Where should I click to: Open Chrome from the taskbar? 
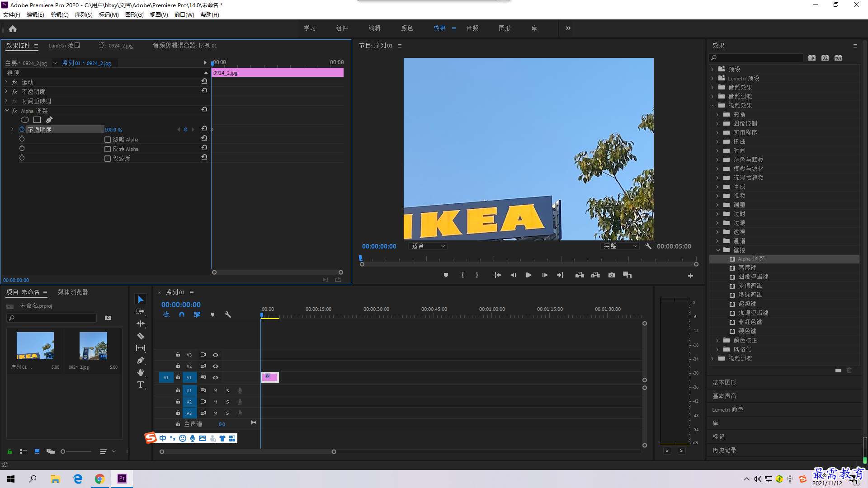click(99, 479)
